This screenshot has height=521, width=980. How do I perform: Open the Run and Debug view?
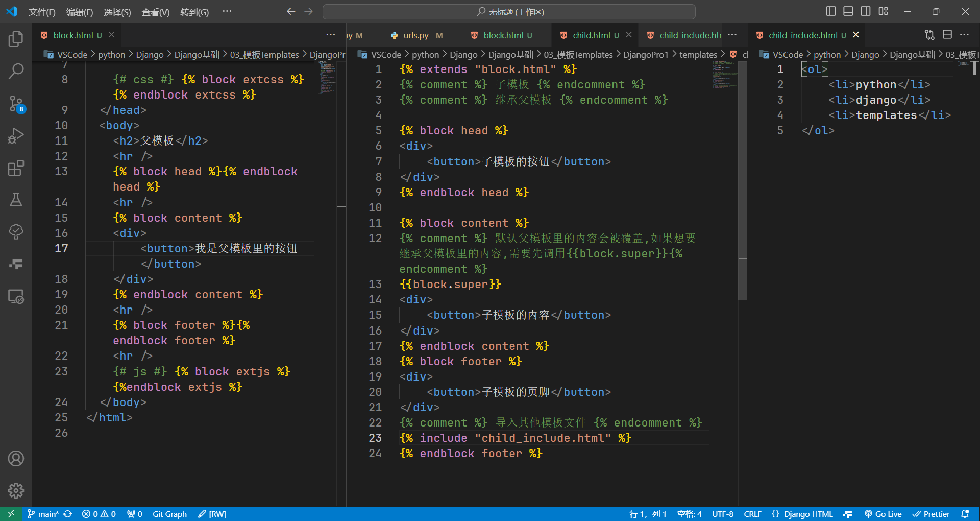[16, 136]
